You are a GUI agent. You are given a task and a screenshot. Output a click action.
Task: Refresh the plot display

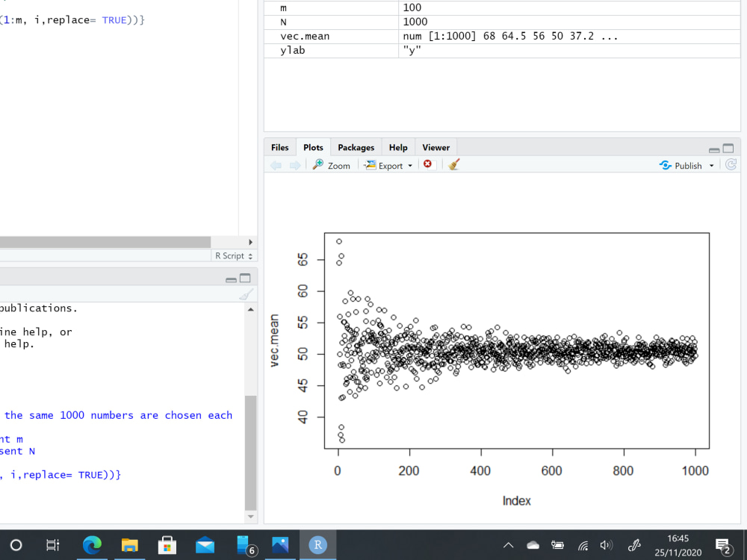coord(731,164)
